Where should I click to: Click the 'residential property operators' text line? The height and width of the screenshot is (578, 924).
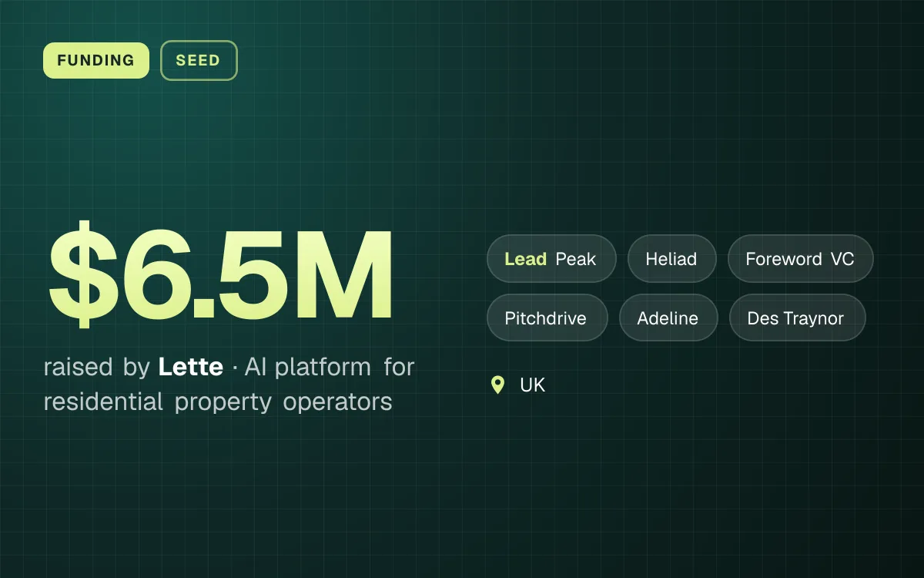click(x=218, y=402)
